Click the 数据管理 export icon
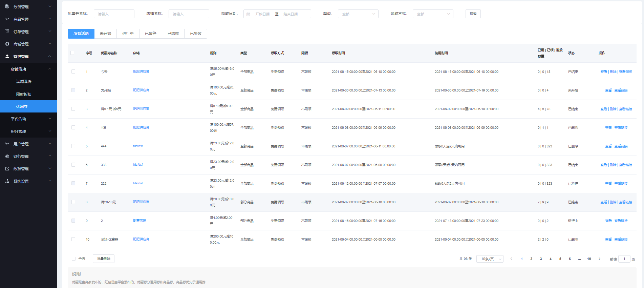This screenshot has width=644, height=288. click(x=7, y=169)
